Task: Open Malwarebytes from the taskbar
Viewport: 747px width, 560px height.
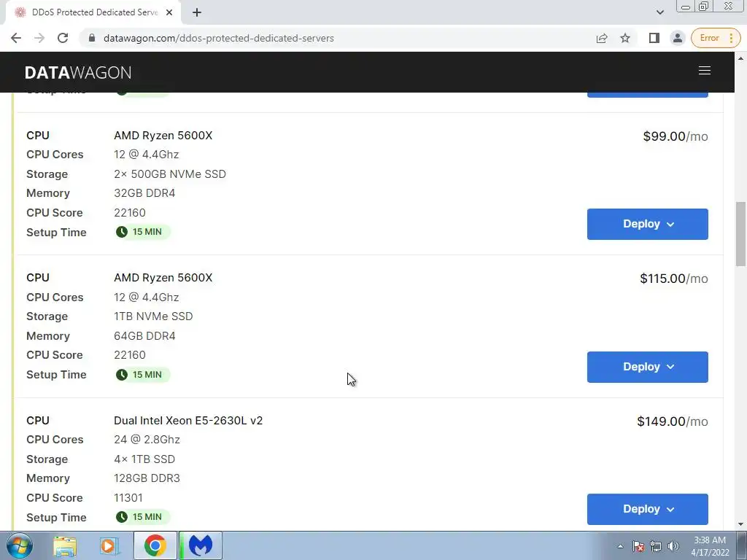Action: (201, 545)
